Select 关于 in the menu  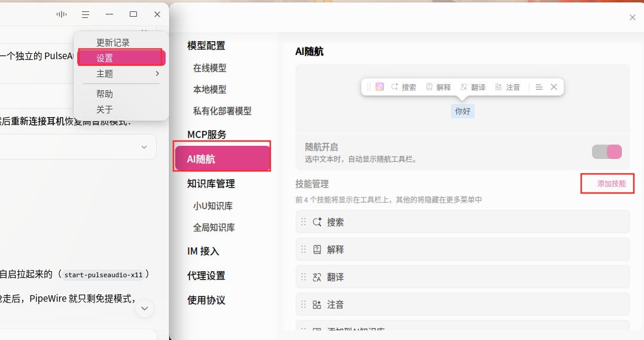point(105,109)
